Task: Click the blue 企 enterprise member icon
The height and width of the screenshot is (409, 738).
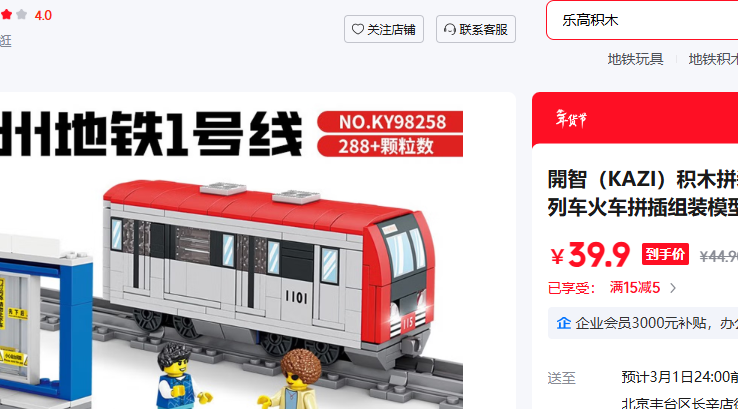Action: [x=563, y=323]
